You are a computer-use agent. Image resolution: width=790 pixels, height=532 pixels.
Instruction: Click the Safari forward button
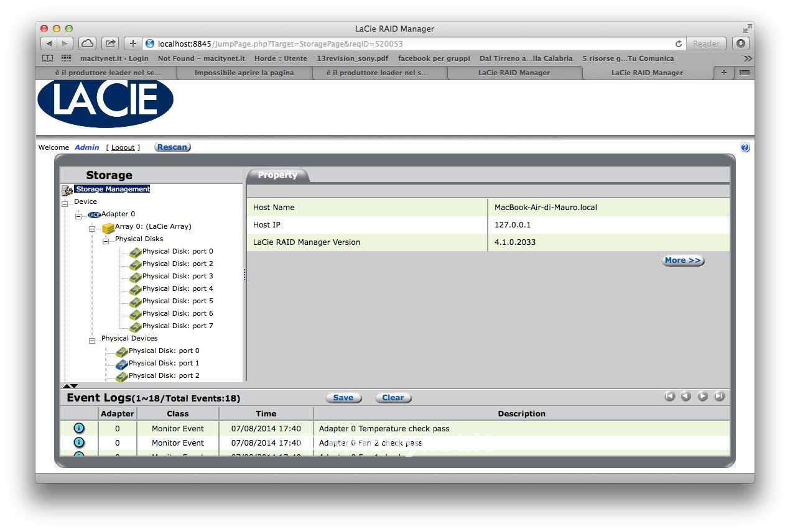65,44
